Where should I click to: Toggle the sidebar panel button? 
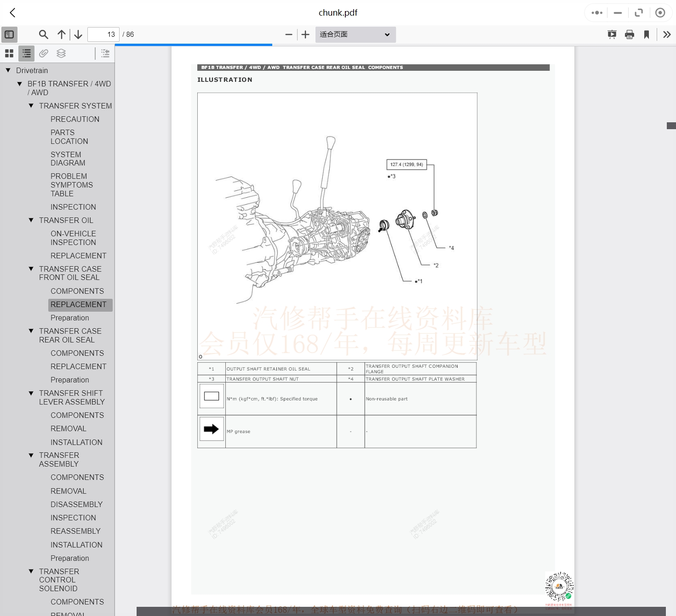9,34
